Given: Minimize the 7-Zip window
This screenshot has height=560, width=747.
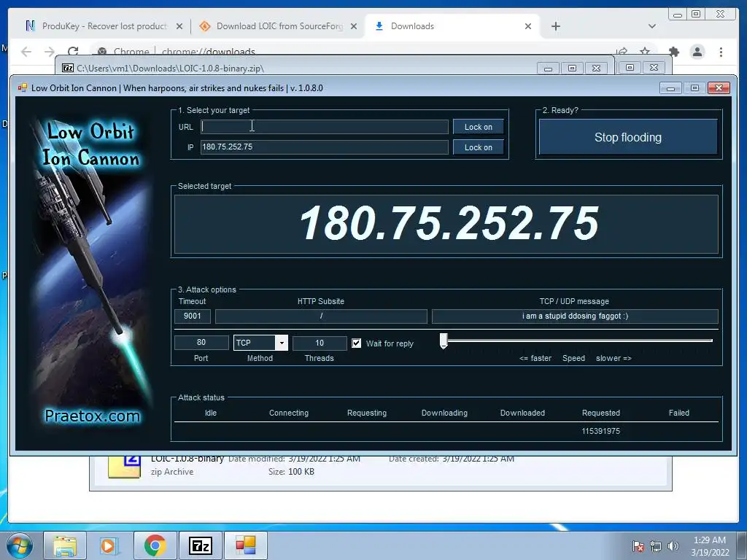Looking at the screenshot, I should tap(548, 68).
